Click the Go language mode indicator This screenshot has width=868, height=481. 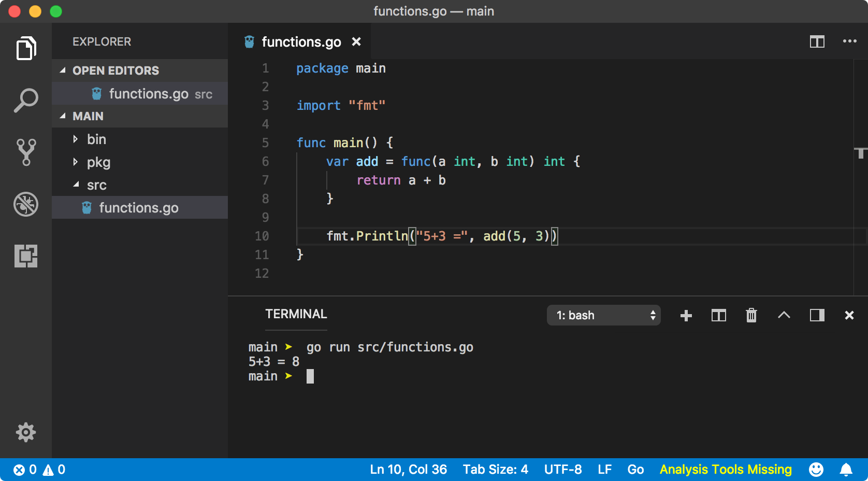(635, 470)
